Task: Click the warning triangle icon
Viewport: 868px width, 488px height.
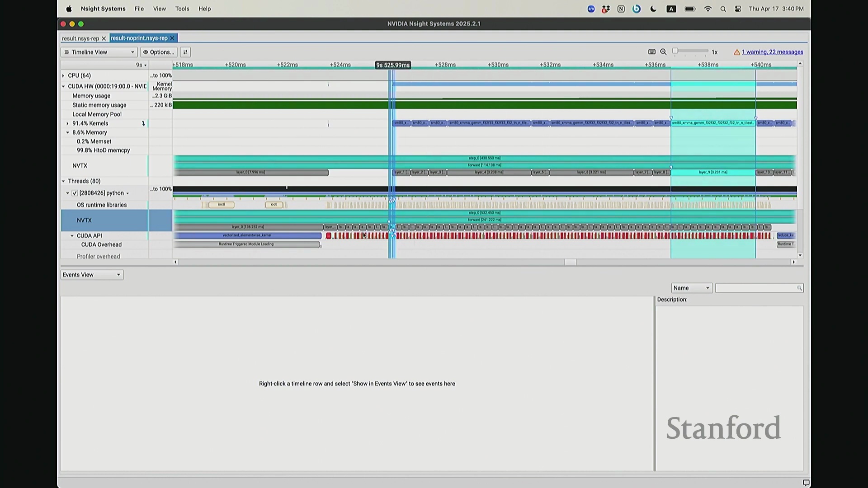Action: click(x=737, y=52)
